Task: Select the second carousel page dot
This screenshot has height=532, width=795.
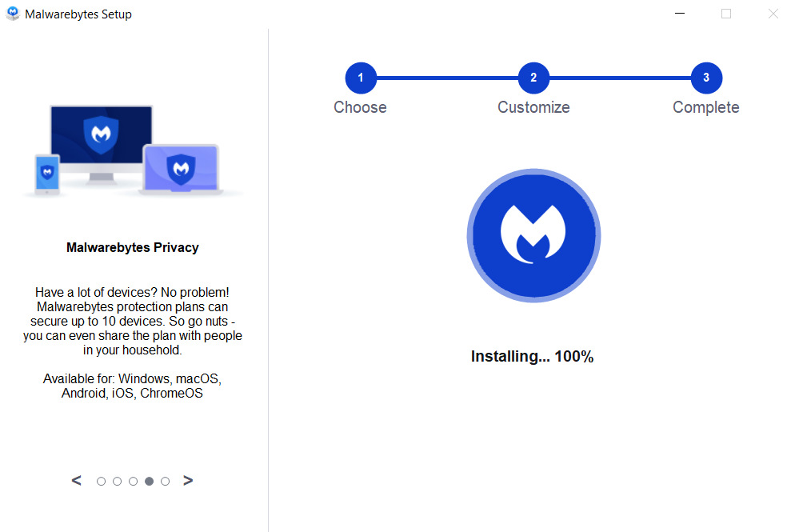Action: point(118,482)
